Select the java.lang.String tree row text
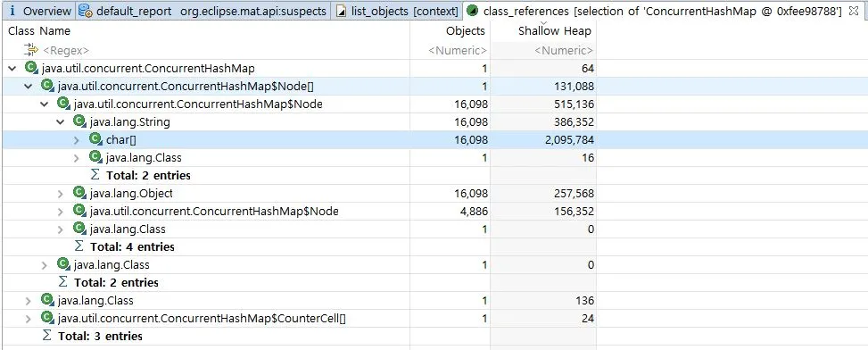 tap(129, 121)
